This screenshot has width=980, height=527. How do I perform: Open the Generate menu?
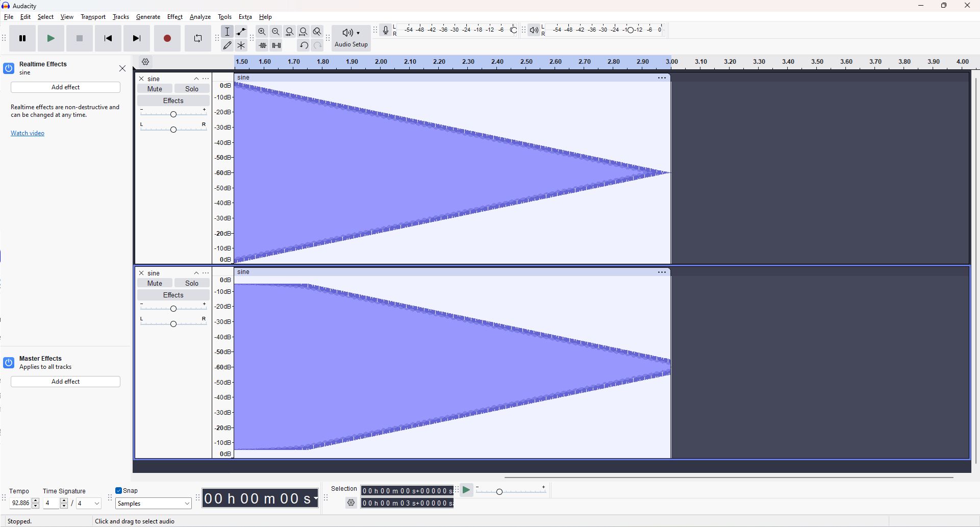pyautogui.click(x=148, y=16)
